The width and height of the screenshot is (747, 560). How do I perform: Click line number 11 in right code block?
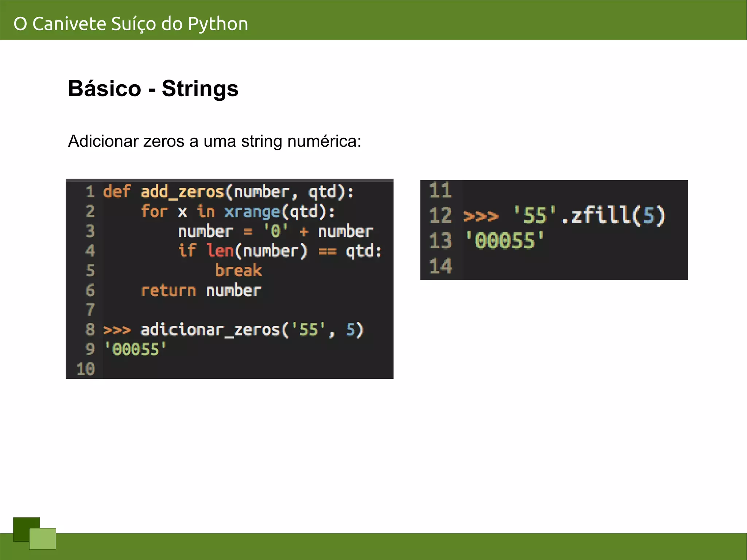click(x=441, y=190)
